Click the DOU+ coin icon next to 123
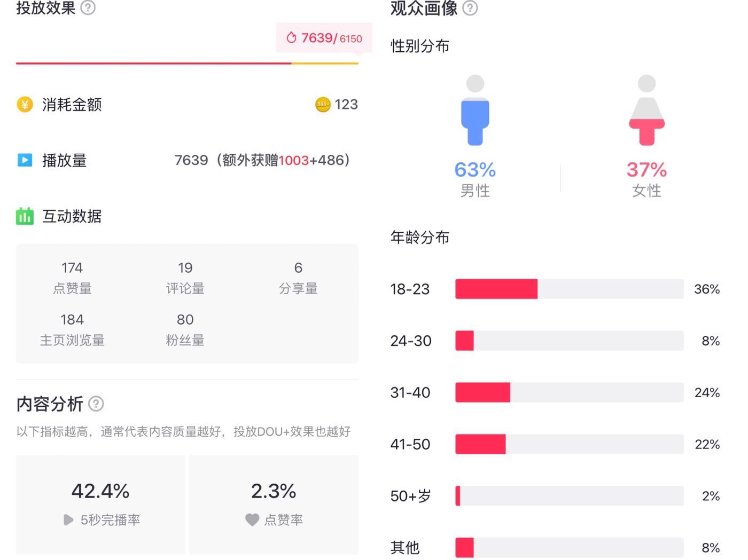Image resolution: width=748 pixels, height=560 pixels. pos(323,105)
